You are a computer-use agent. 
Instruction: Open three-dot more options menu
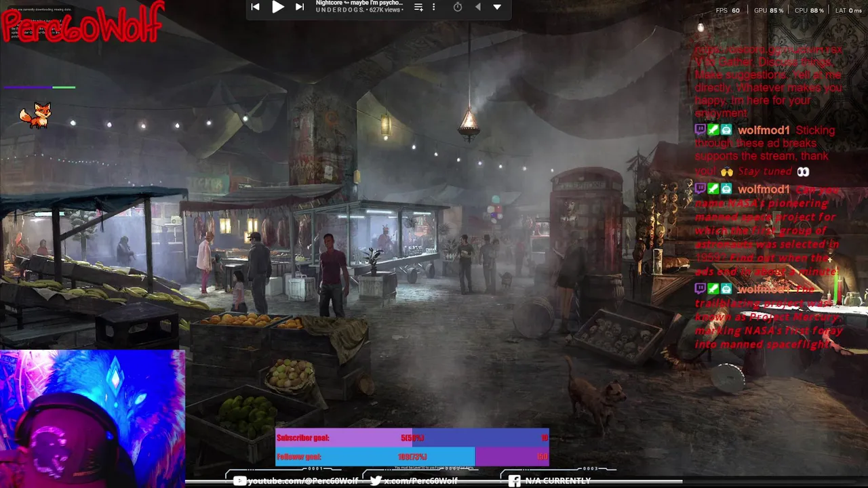[433, 7]
